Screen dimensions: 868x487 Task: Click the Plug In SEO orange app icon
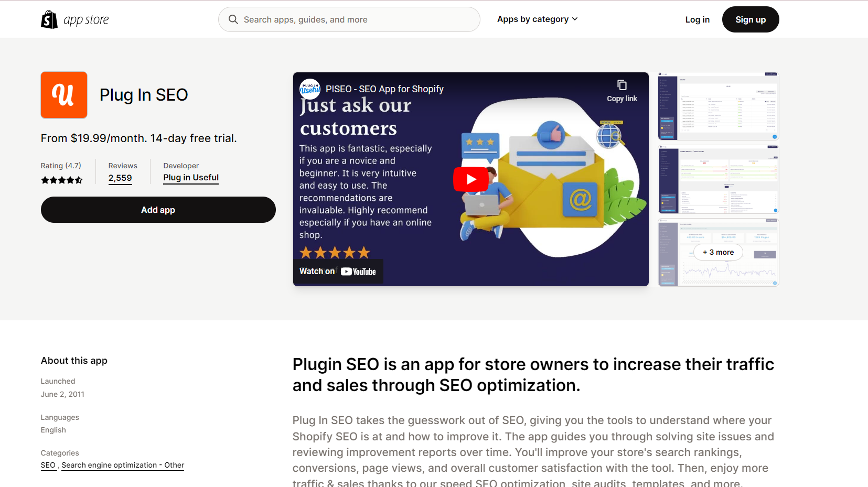click(x=64, y=95)
